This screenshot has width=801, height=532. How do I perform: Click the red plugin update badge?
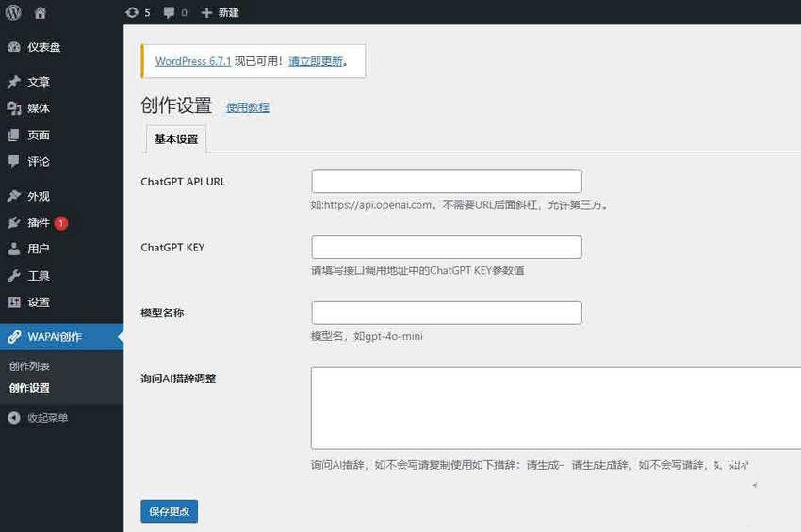tap(61, 223)
